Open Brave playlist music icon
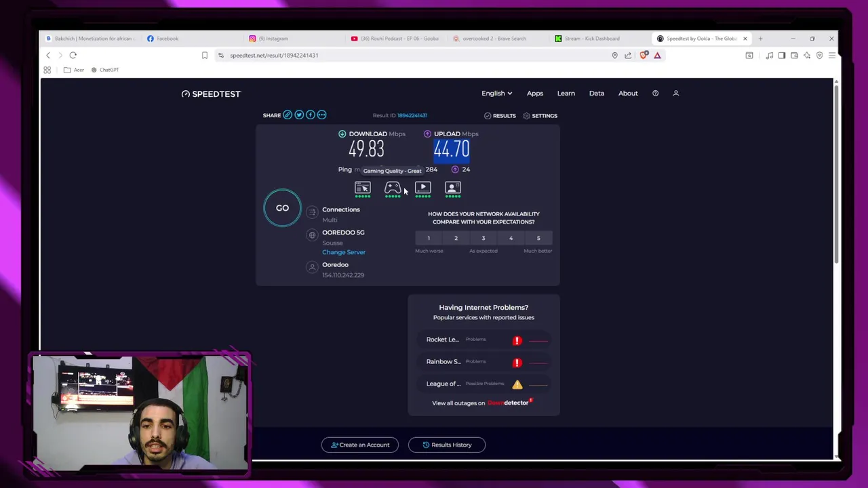The width and height of the screenshot is (868, 488). [x=770, y=56]
